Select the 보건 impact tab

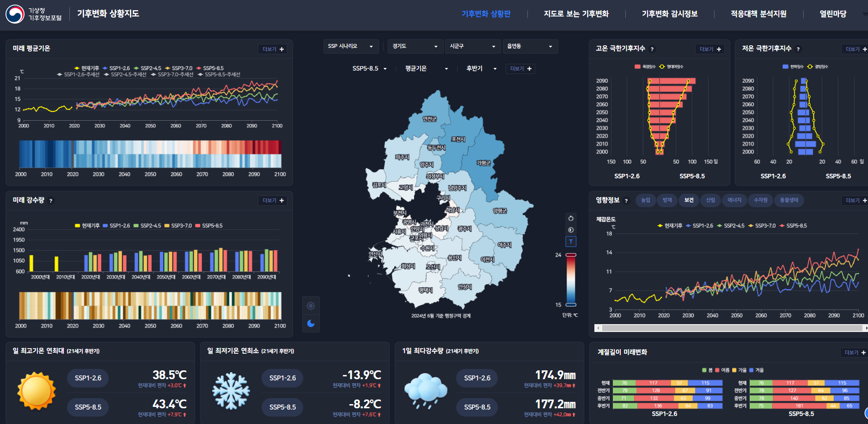pos(689,200)
